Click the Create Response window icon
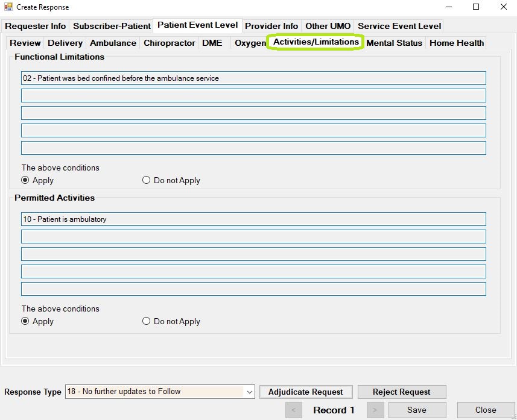 coord(8,7)
